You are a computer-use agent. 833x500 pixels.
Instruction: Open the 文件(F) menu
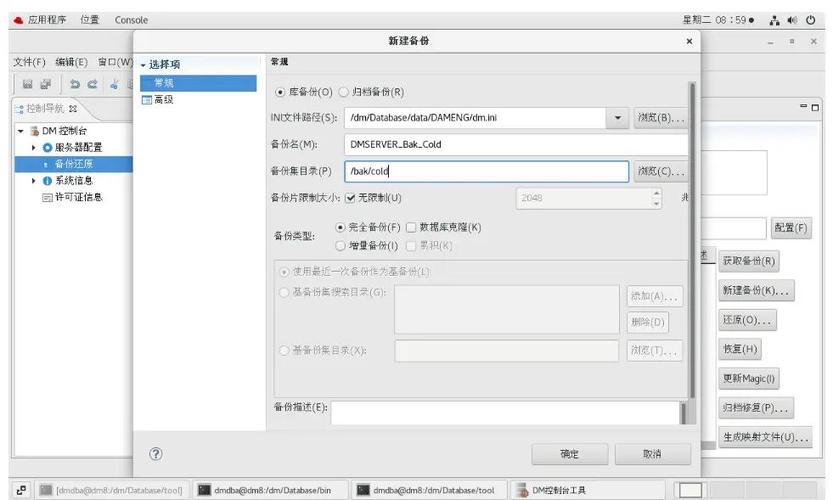click(29, 62)
